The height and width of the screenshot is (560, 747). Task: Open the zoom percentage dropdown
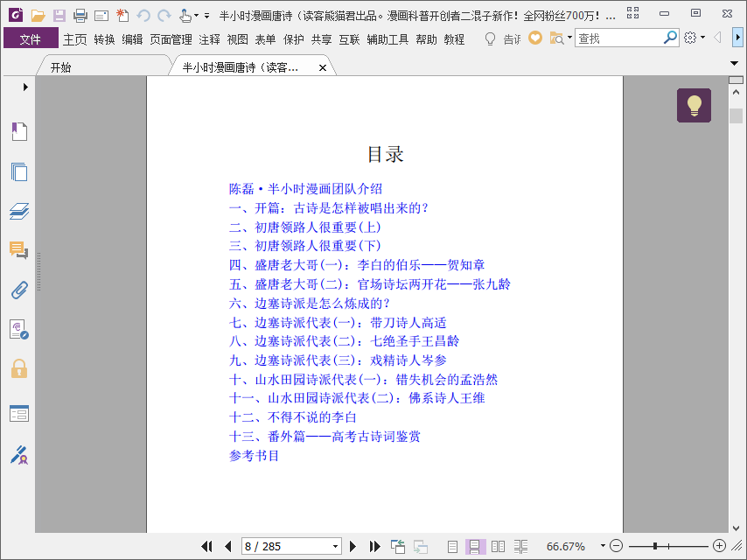[603, 546]
